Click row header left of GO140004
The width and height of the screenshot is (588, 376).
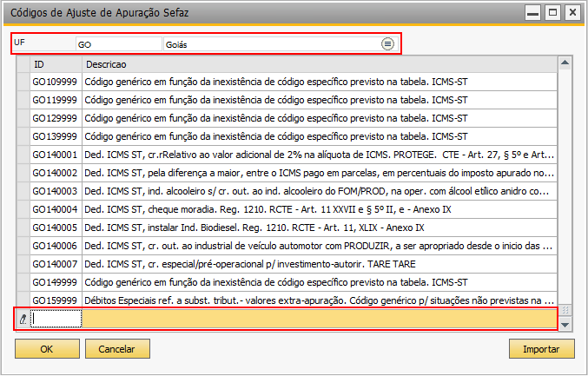pos(23,209)
